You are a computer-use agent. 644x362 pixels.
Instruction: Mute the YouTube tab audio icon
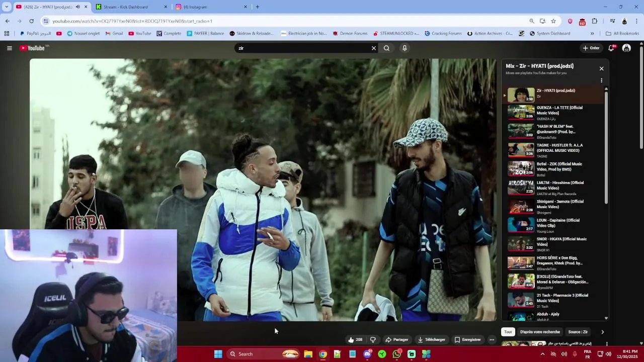(x=77, y=7)
